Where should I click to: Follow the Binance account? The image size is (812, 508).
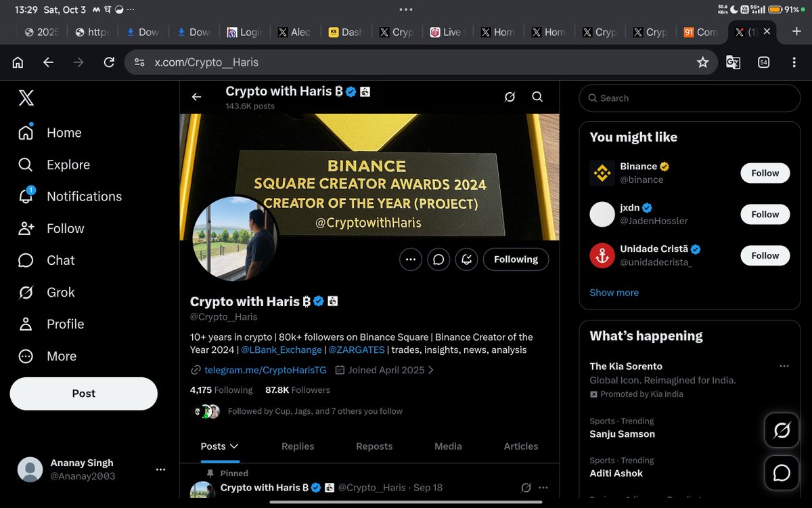pos(765,173)
